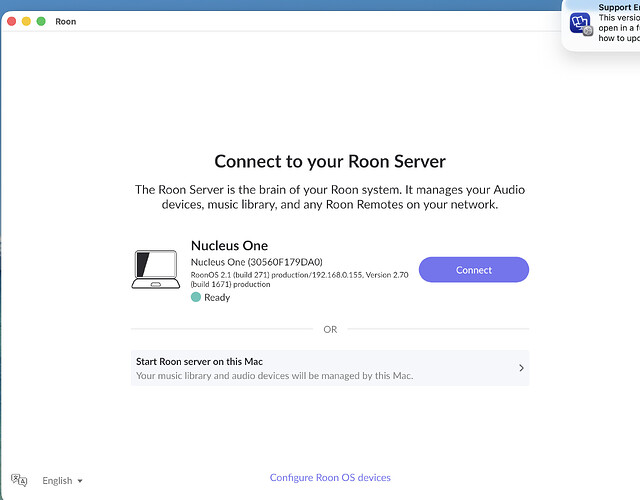Open the Support notification icon

click(x=580, y=24)
